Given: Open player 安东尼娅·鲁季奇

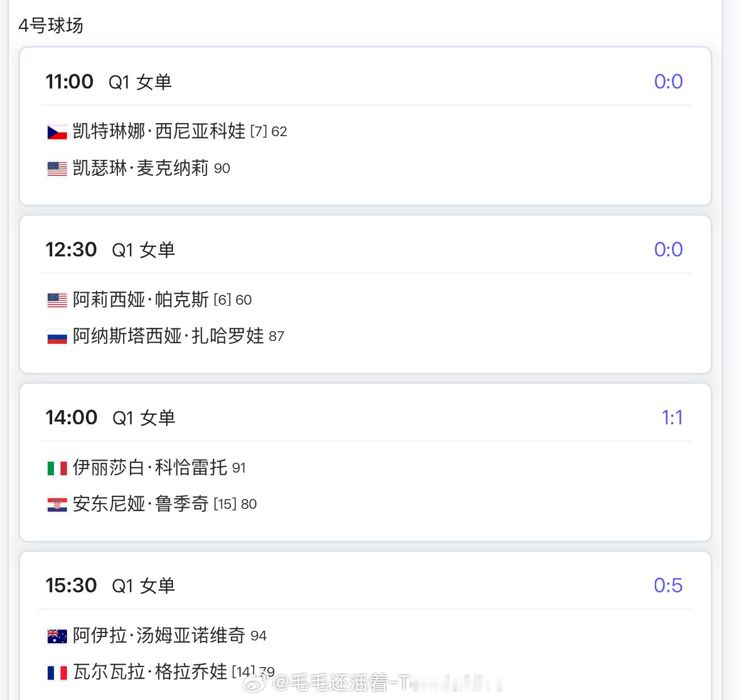Looking at the screenshot, I should pos(141,504).
